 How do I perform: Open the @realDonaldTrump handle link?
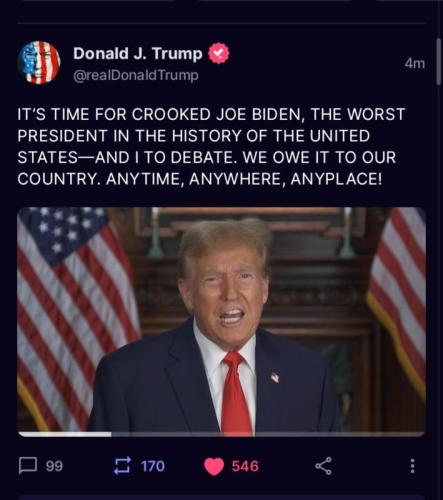coord(136,76)
